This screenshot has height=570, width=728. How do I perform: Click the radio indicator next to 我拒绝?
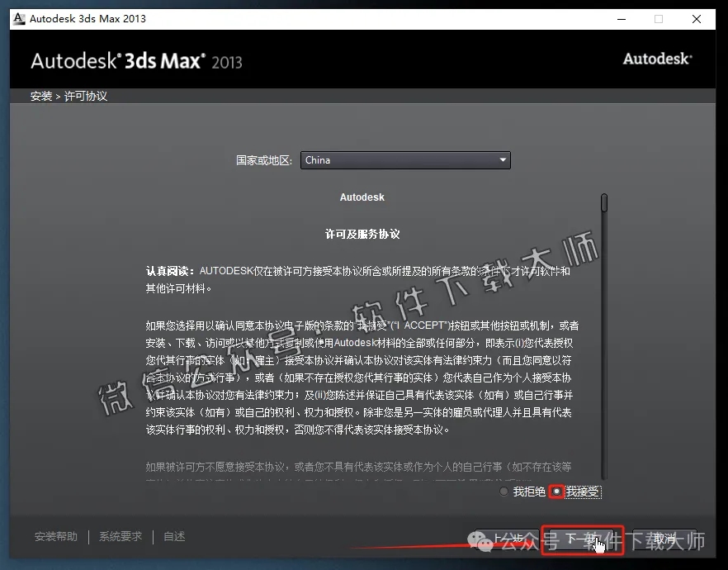point(503,491)
